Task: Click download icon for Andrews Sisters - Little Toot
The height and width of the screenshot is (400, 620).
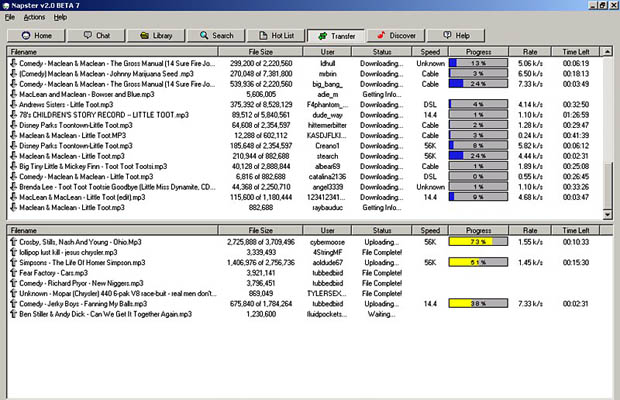Action: (13, 104)
